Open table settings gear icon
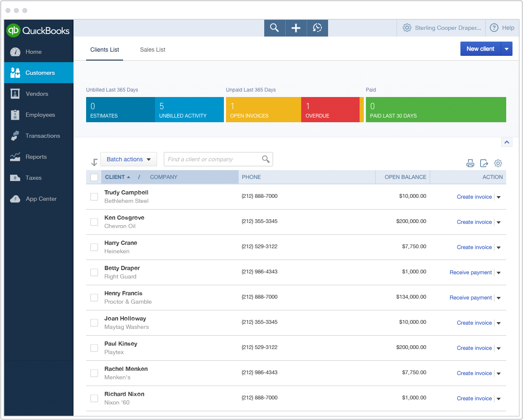Screen dimensions: 523x420 [x=498, y=163]
